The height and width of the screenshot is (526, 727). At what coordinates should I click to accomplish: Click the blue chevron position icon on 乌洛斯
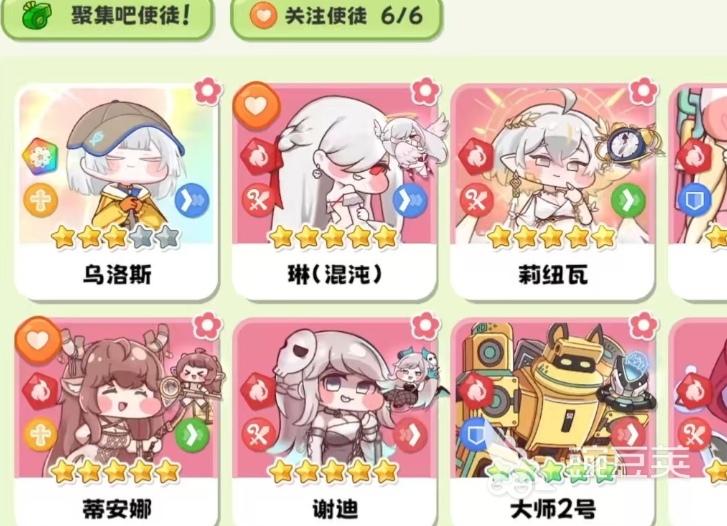192,200
